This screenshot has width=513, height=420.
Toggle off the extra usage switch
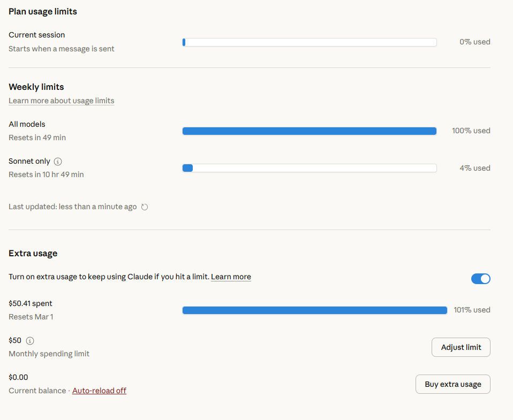pyautogui.click(x=481, y=279)
